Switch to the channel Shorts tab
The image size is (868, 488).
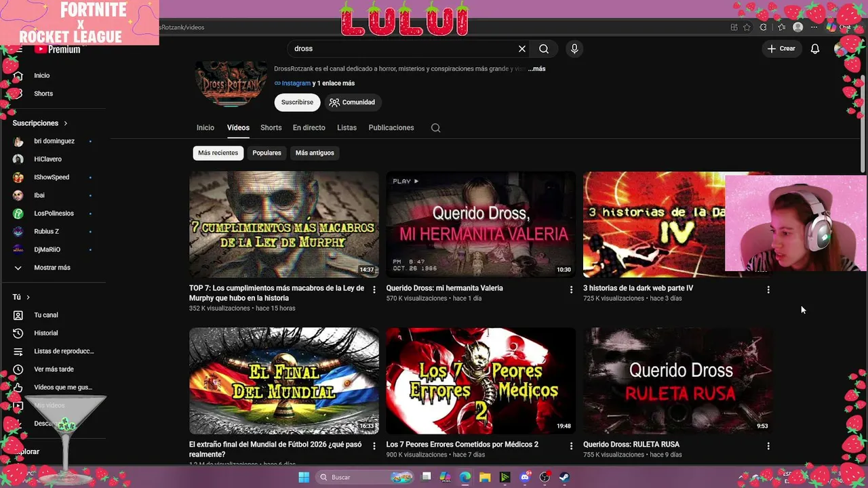[x=271, y=127]
